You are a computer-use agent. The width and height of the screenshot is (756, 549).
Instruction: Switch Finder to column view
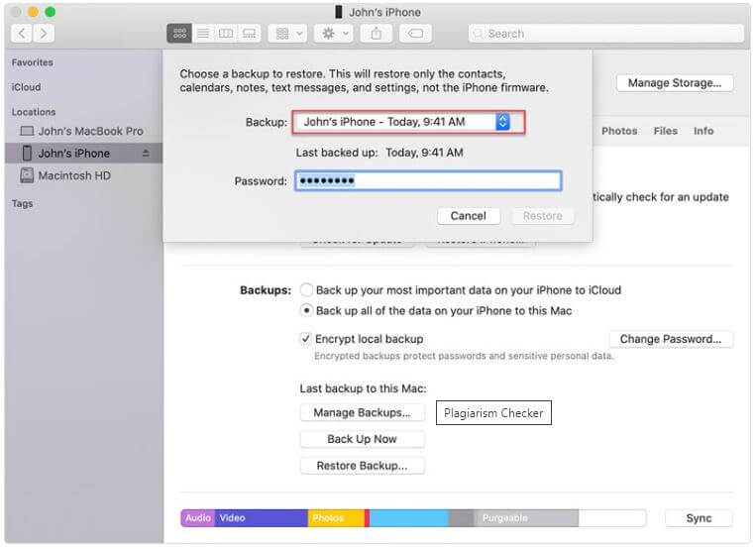tap(226, 34)
